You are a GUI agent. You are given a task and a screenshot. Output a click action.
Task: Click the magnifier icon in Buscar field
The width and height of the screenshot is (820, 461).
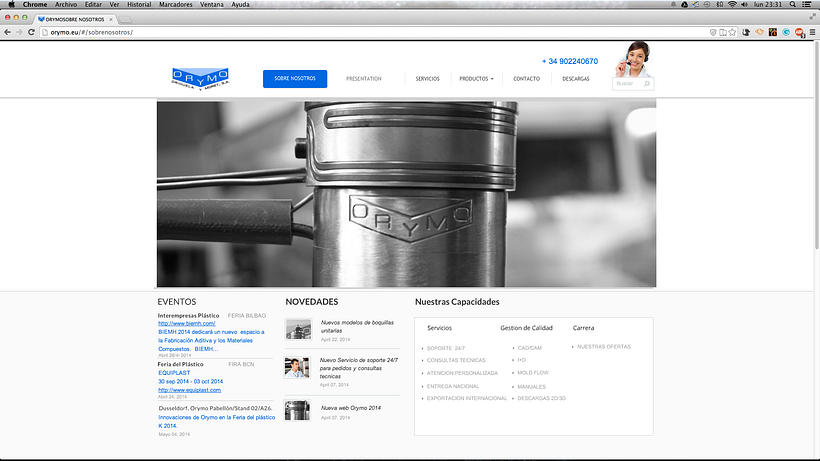coord(647,84)
